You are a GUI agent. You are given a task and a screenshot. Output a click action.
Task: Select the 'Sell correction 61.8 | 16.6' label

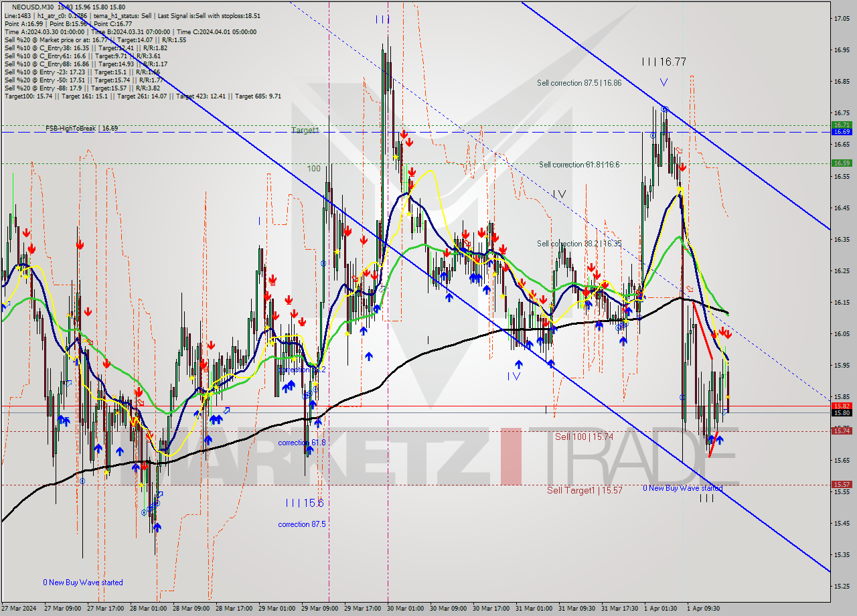pos(579,164)
